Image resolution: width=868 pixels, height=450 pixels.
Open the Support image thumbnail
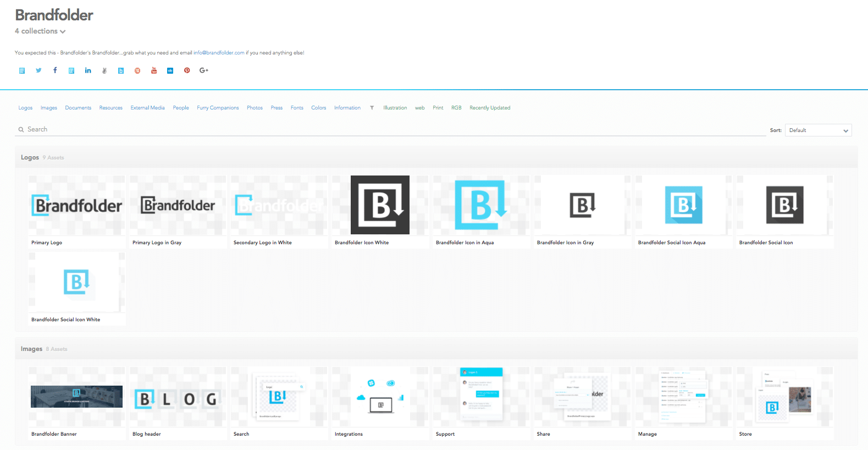coord(482,397)
